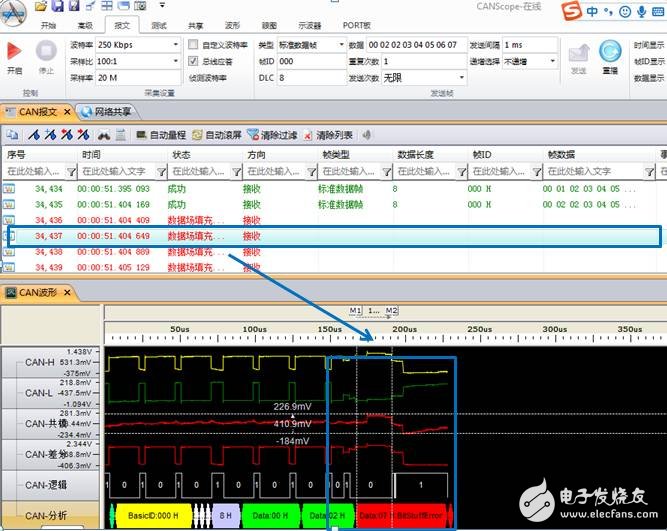Click the filter funnel in 帧类型 column

(x=387, y=171)
